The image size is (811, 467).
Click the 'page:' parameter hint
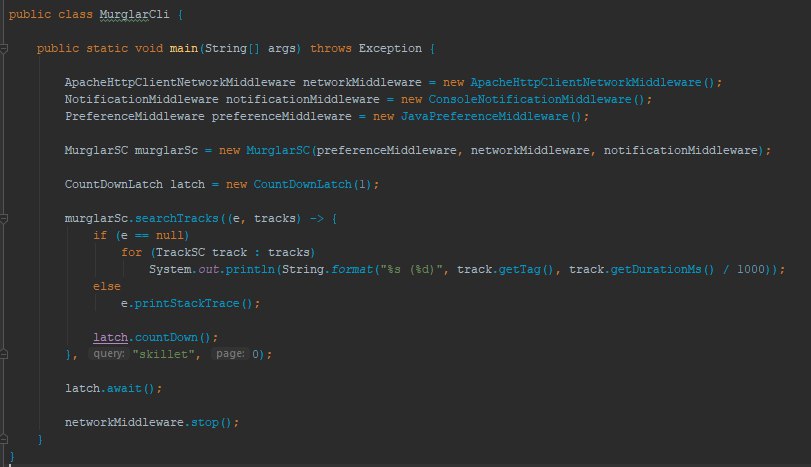230,354
